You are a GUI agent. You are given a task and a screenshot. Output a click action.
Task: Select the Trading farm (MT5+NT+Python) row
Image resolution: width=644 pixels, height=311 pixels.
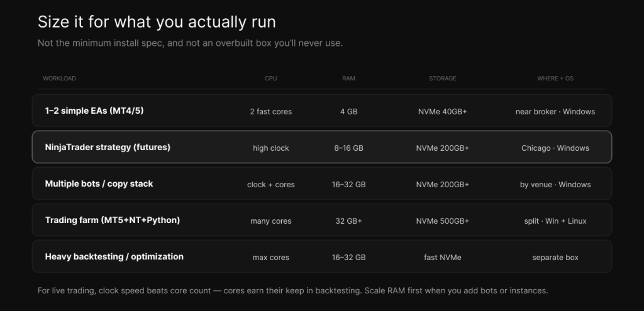click(322, 220)
